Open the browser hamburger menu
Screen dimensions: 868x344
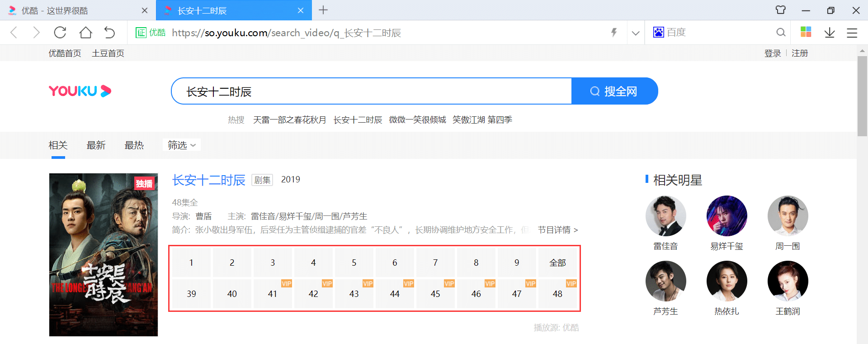(852, 33)
